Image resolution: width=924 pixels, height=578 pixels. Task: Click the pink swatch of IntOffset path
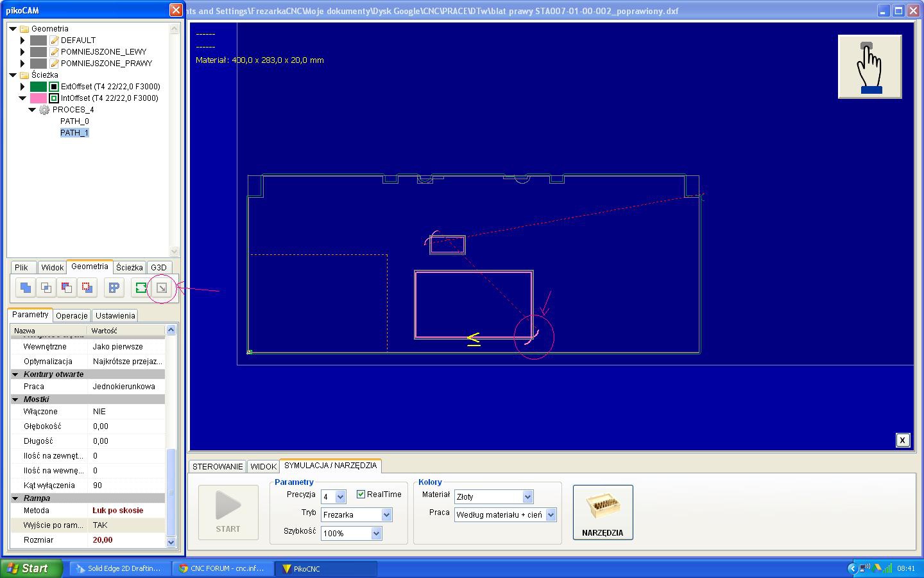38,98
